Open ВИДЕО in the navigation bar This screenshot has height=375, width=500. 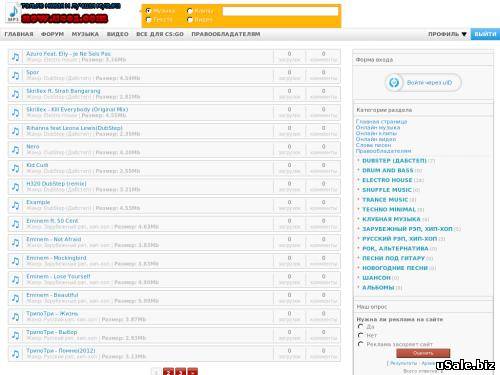[118, 34]
